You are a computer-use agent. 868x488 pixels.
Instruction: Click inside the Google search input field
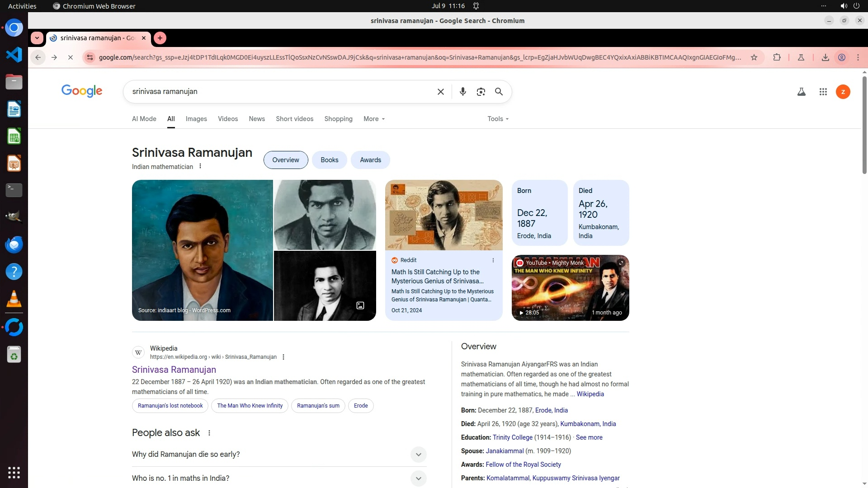pos(280,92)
